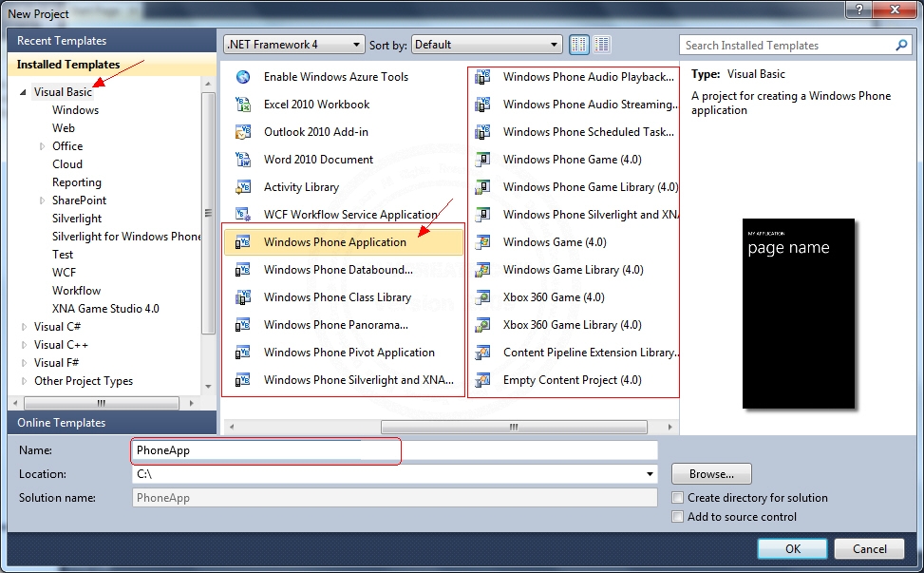Click the Browse... button
This screenshot has height=573, width=924.
click(x=711, y=474)
